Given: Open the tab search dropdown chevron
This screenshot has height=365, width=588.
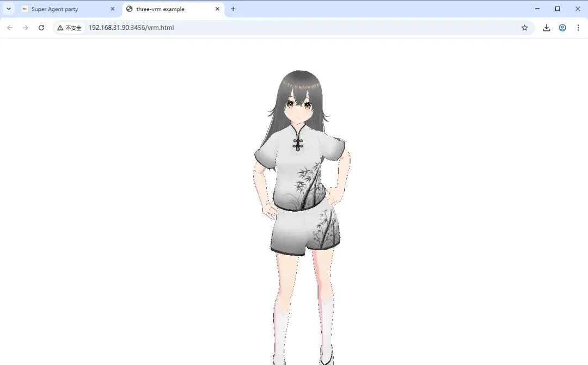Looking at the screenshot, I should tap(9, 9).
